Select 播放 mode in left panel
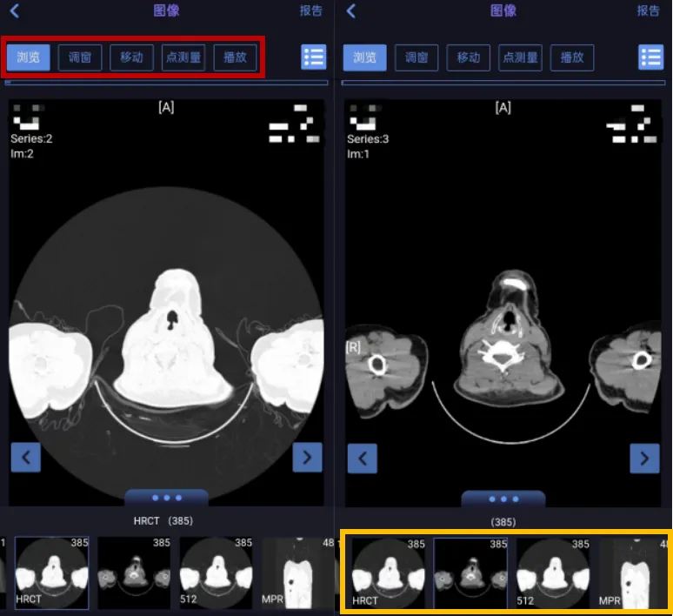This screenshot has height=616, width=673. tap(236, 57)
